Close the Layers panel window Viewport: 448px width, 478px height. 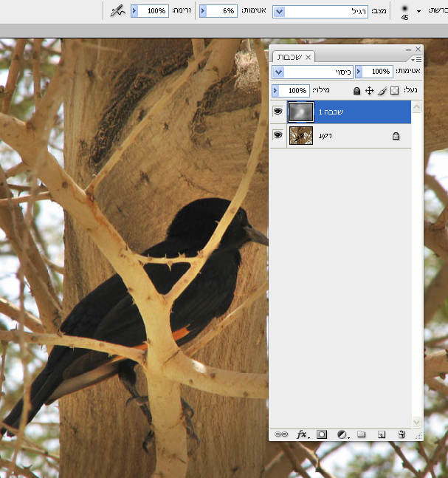click(418, 49)
